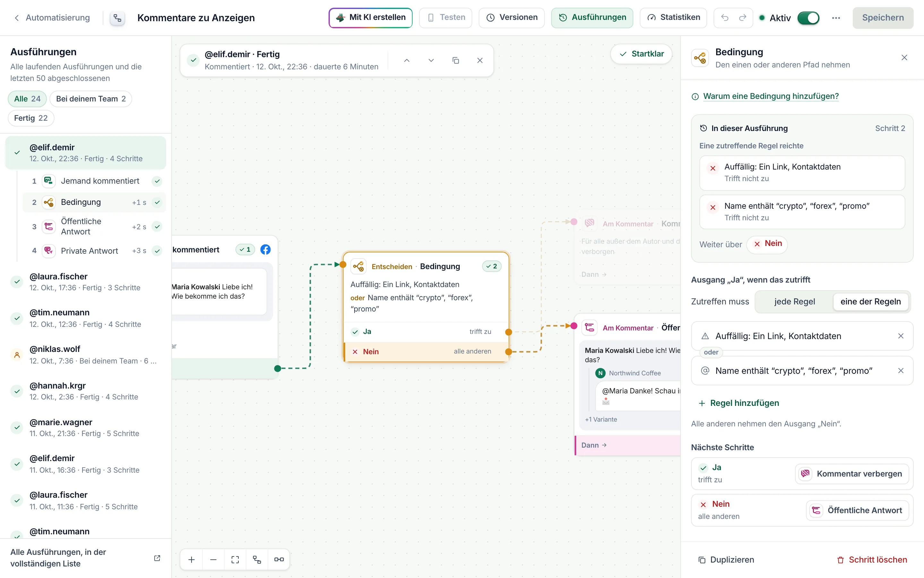Image resolution: width=924 pixels, height=578 pixels.
Task: Copy execution details with the copy icon
Action: (456, 60)
